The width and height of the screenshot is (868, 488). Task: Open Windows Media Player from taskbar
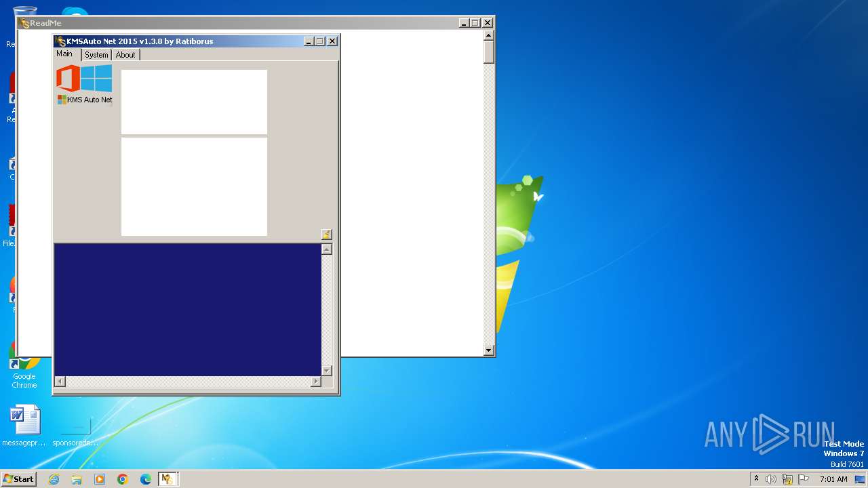pos(100,479)
